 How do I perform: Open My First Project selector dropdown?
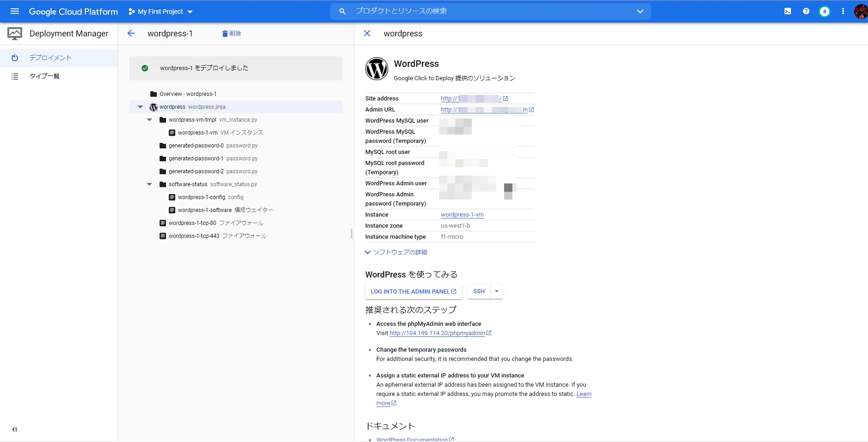coord(161,12)
